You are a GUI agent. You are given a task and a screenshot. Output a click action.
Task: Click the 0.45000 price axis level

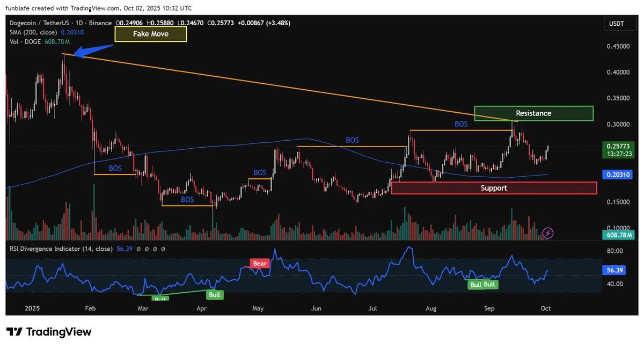click(x=618, y=47)
